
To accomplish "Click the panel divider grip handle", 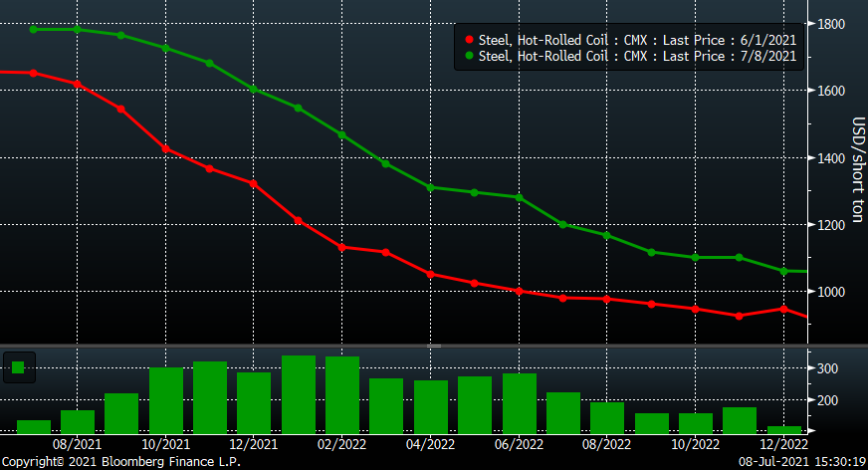I will 434,346.
